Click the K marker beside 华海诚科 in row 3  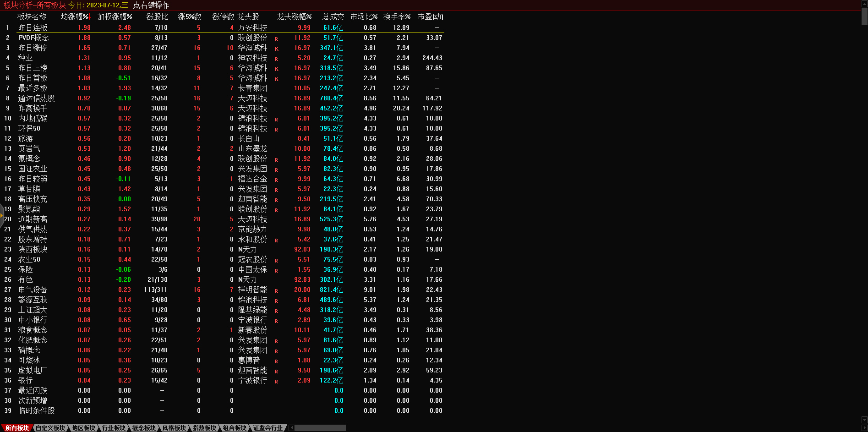point(276,49)
